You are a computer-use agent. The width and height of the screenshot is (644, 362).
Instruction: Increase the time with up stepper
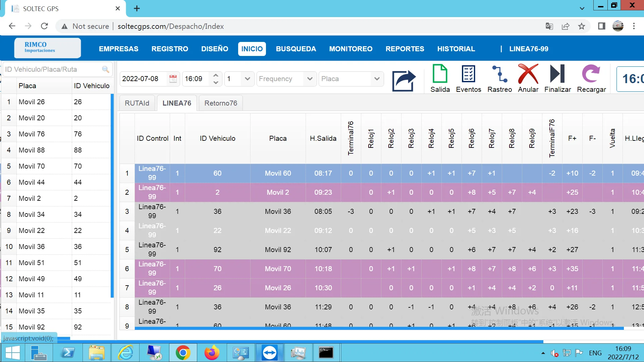pos(216,75)
